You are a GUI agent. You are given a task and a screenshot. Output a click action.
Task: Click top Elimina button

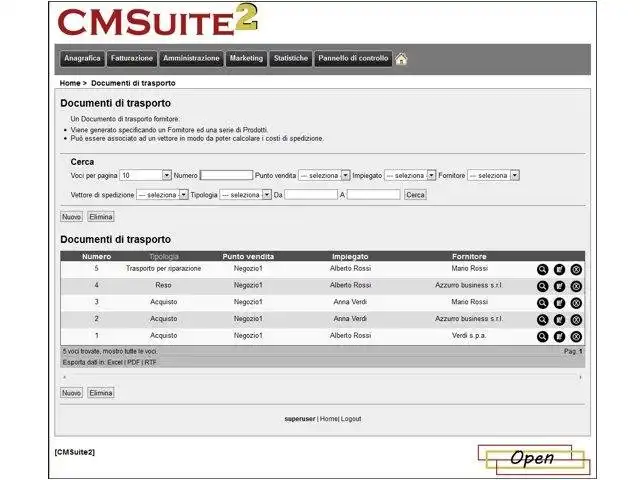coord(101,217)
